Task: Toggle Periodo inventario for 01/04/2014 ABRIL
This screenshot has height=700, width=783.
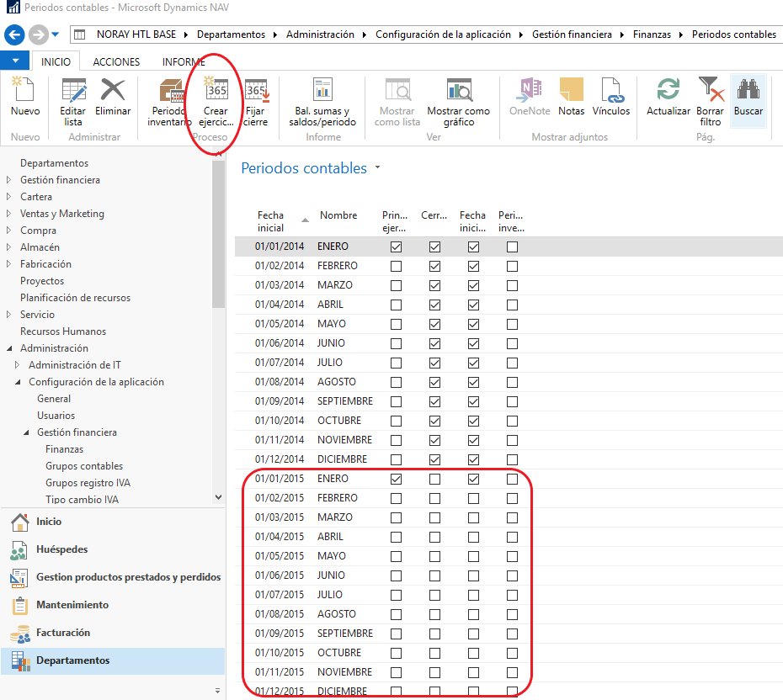Action: point(513,305)
